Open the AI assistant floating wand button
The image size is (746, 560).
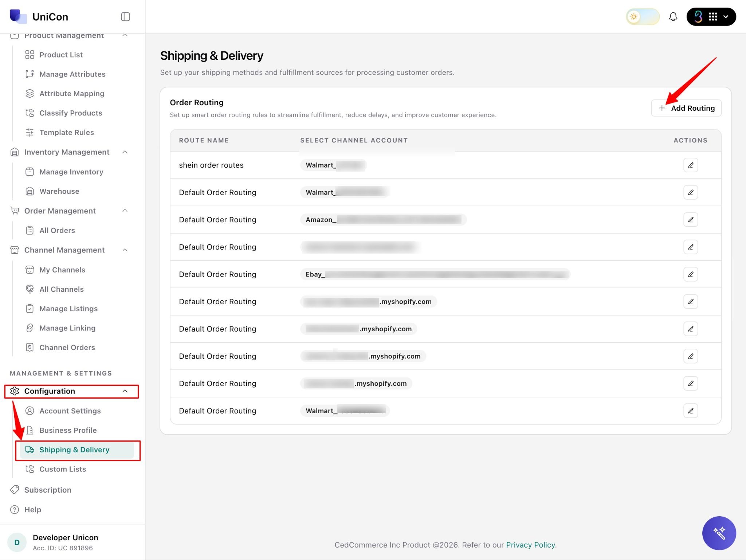click(719, 533)
